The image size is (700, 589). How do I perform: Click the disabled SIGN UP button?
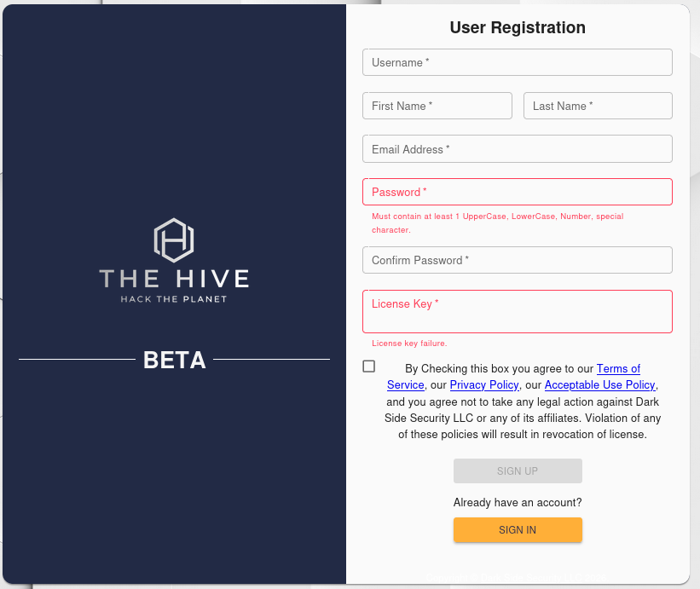[517, 471]
